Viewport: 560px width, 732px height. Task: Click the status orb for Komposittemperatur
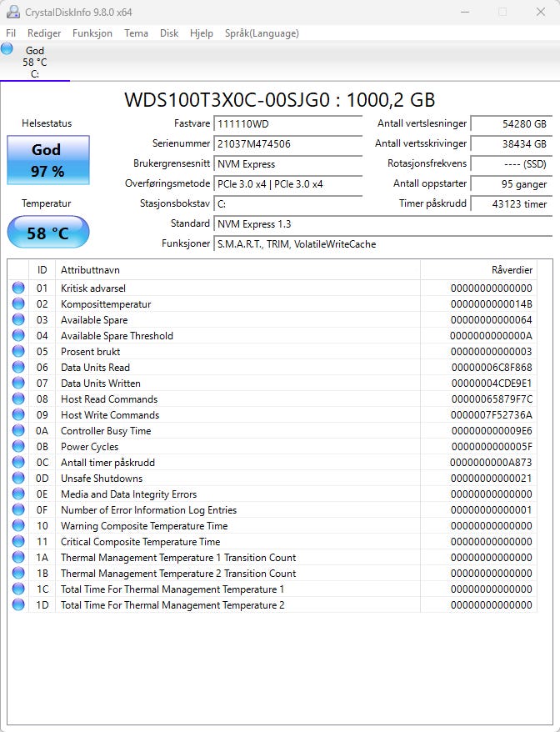[x=18, y=304]
